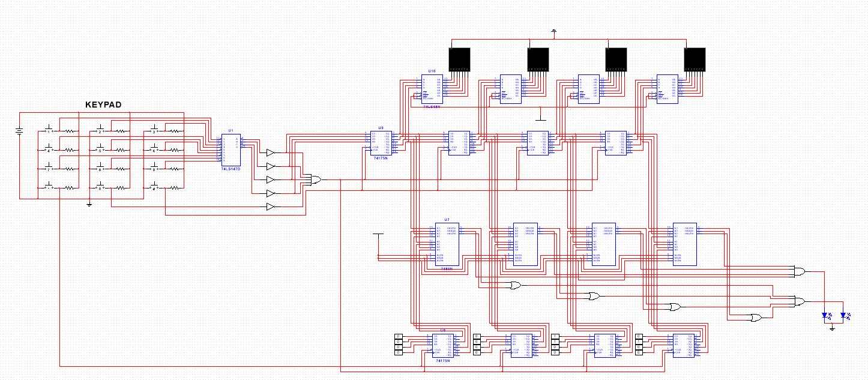Select the bottommost inverter below the OR gate
This screenshot has height=380, width=868.
coord(271,207)
